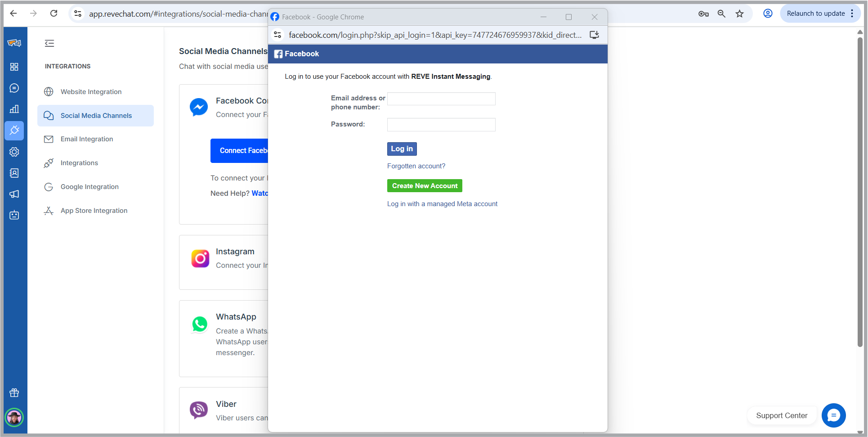The image size is (868, 437).
Task: Click the Forgotten account link
Action: [416, 166]
